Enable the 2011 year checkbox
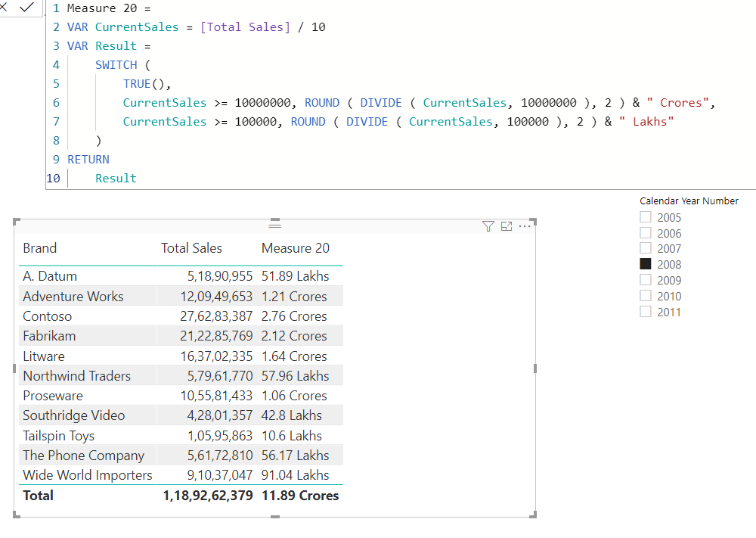 [x=646, y=312]
